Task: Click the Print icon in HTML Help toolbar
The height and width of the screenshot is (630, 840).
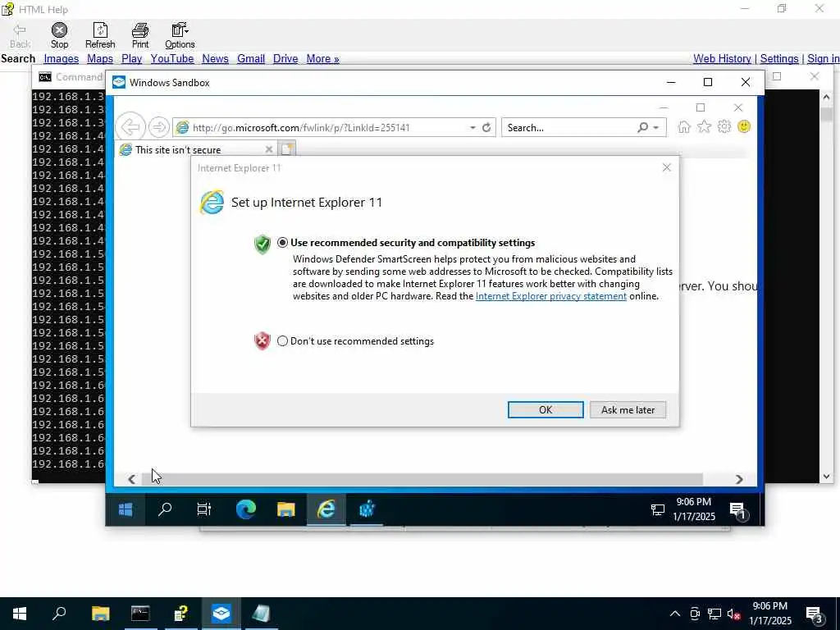Action: [x=140, y=35]
